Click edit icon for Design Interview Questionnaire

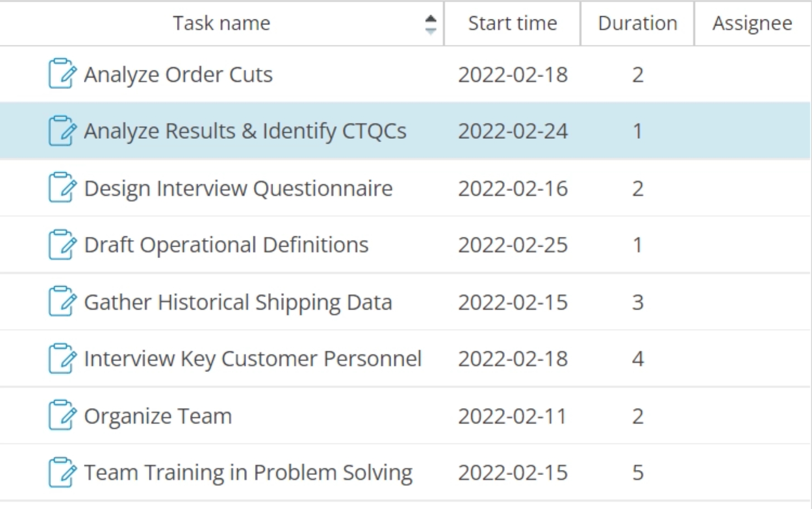coord(62,187)
